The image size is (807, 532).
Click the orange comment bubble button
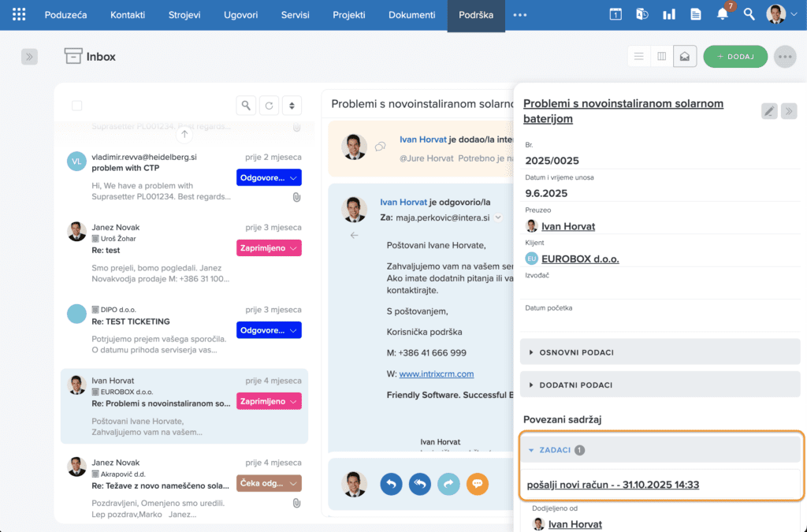477,484
